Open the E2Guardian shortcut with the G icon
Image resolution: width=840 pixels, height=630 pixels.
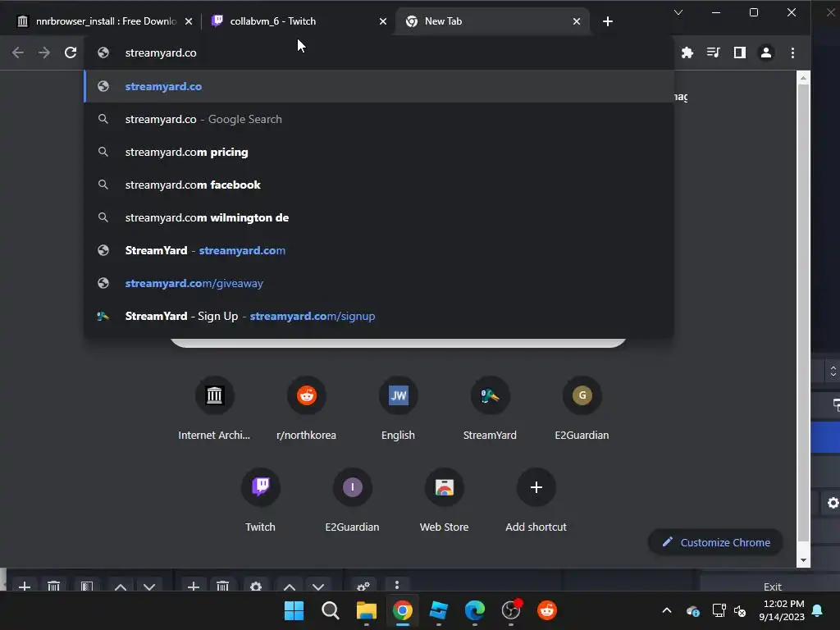point(582,409)
